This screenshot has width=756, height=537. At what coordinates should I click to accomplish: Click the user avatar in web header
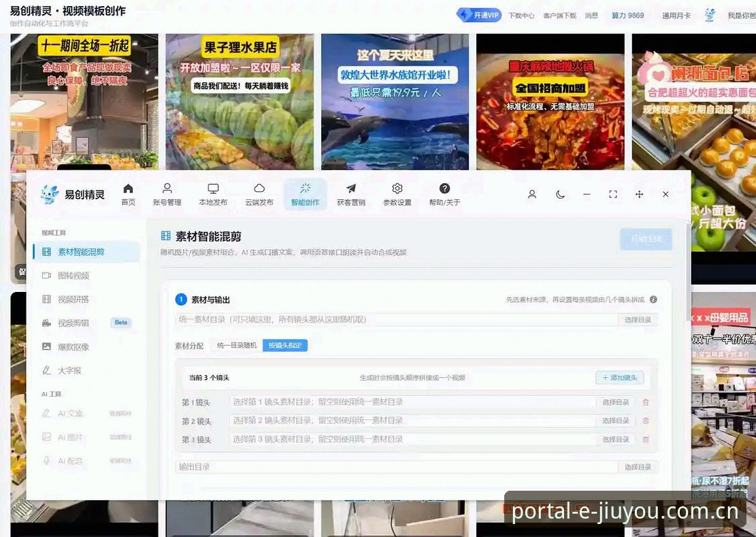(x=710, y=15)
